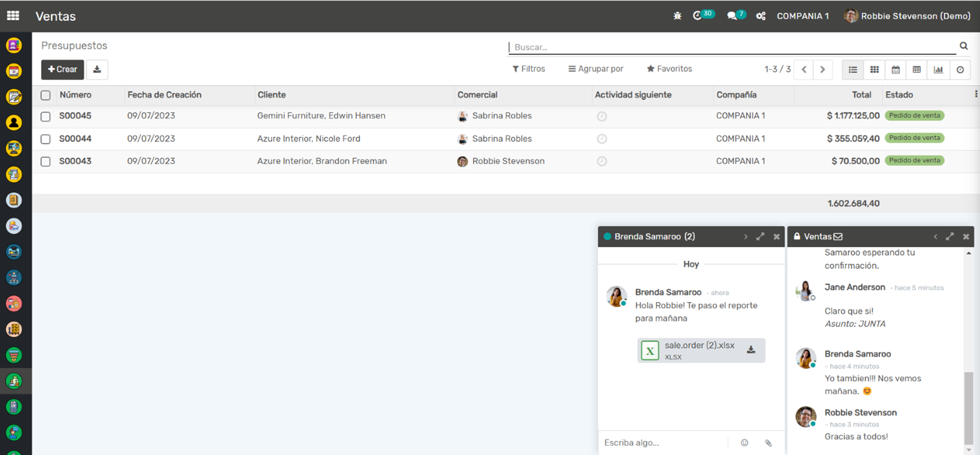Open Robbie Stevenson user menu

click(x=907, y=16)
